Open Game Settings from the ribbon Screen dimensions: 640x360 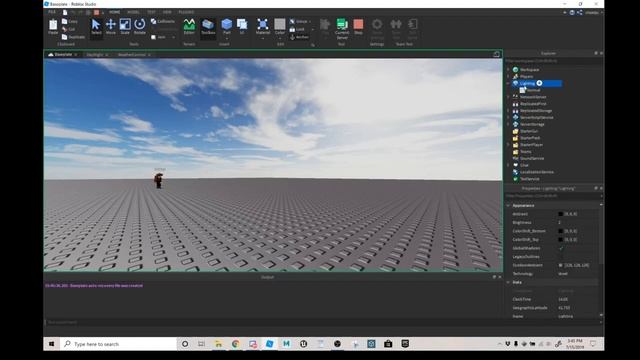377,29
